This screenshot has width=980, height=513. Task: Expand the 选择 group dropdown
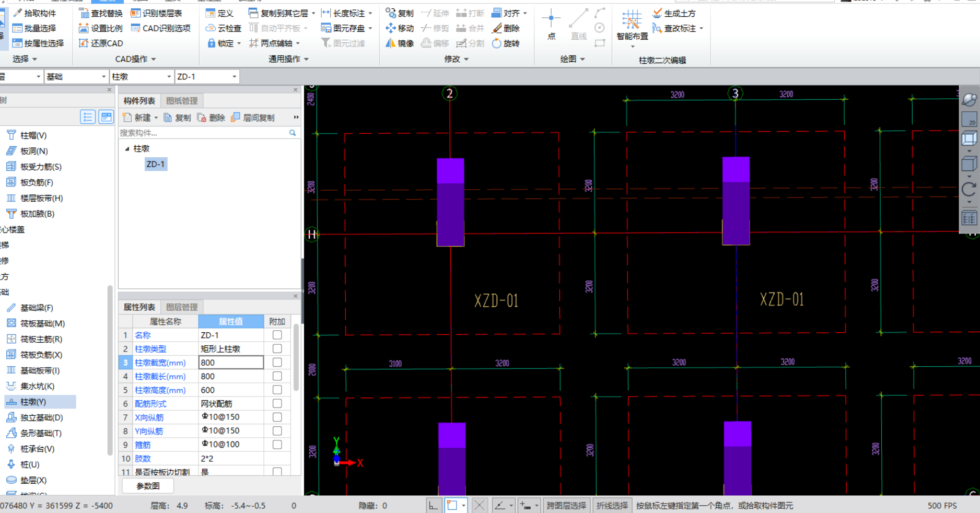pos(25,59)
